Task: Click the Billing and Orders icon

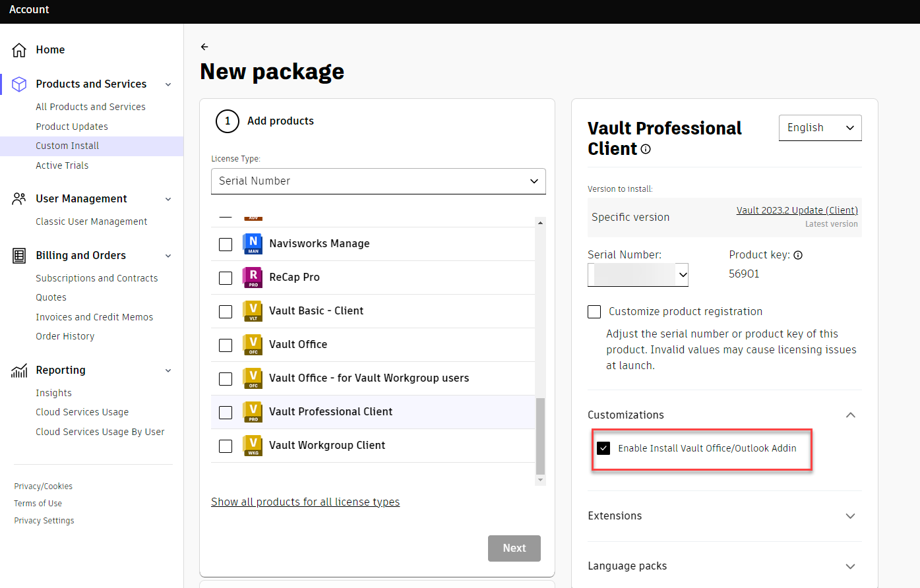Action: pyautogui.click(x=18, y=255)
